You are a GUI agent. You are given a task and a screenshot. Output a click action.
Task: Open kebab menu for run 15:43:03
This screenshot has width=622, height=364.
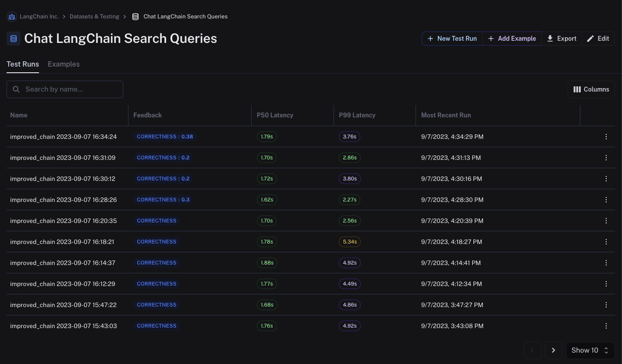pyautogui.click(x=606, y=326)
